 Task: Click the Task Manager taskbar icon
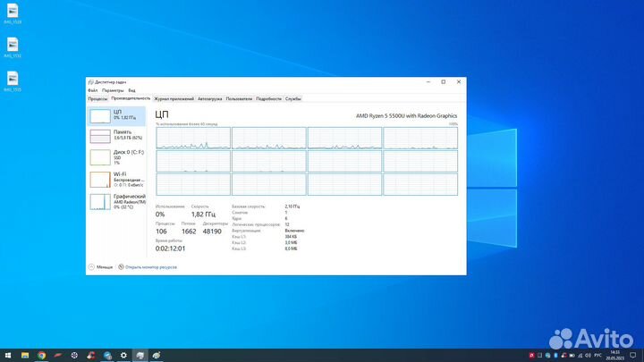pyautogui.click(x=140, y=355)
